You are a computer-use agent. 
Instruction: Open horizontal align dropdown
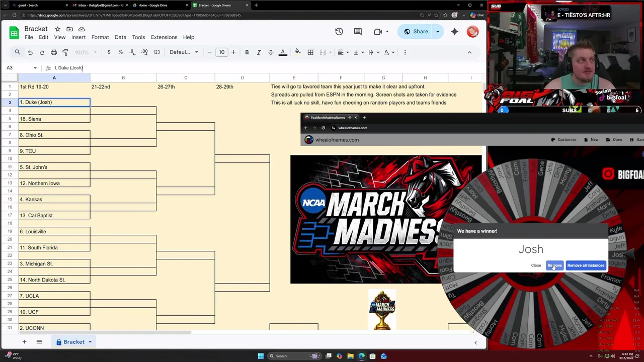click(x=343, y=52)
